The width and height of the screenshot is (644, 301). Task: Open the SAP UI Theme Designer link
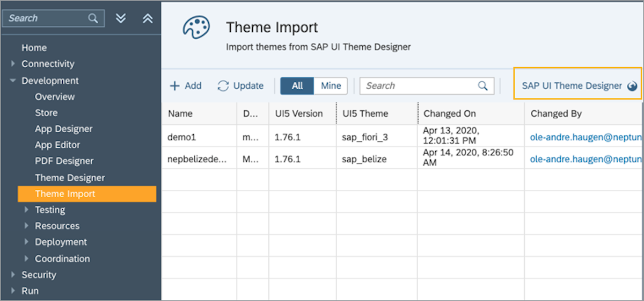572,86
